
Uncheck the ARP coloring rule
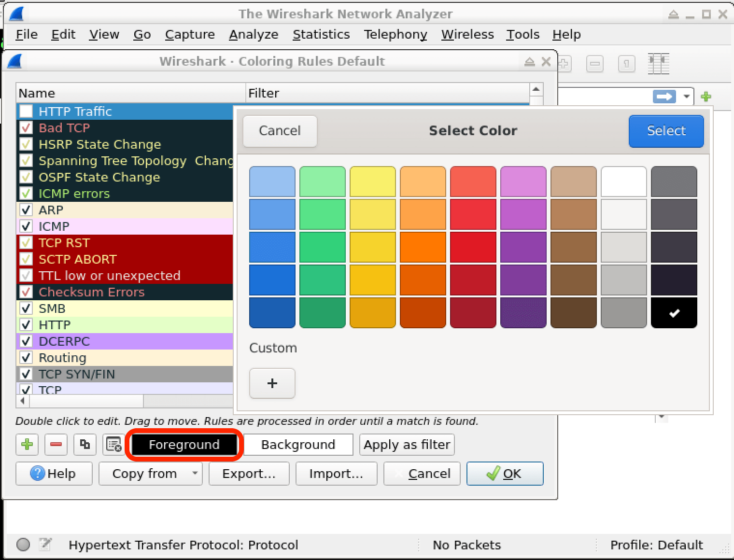tap(26, 210)
